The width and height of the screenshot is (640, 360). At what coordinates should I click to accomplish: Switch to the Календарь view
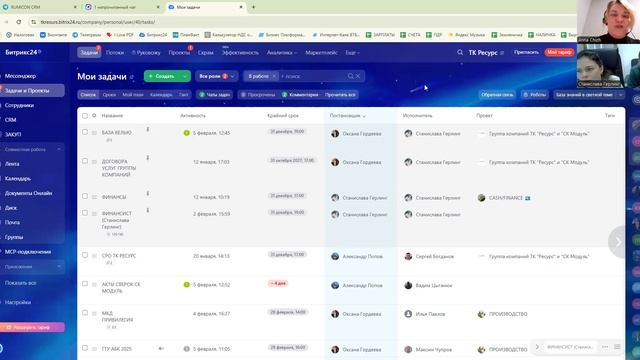pyautogui.click(x=161, y=95)
